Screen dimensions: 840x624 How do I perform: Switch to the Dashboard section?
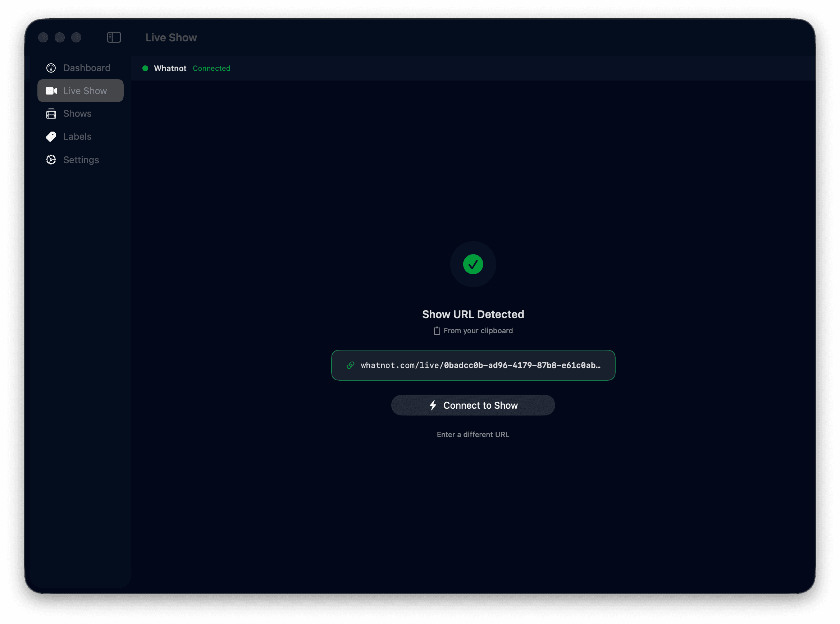(87, 68)
